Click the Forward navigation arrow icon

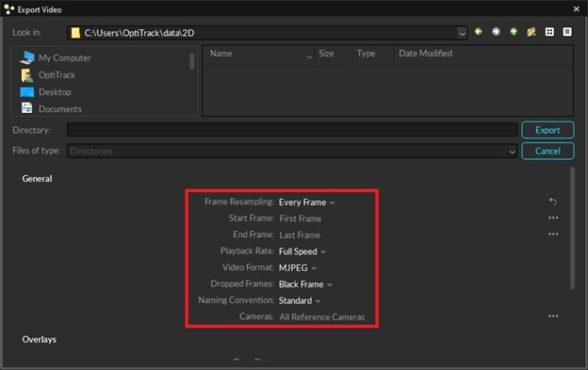coord(496,32)
